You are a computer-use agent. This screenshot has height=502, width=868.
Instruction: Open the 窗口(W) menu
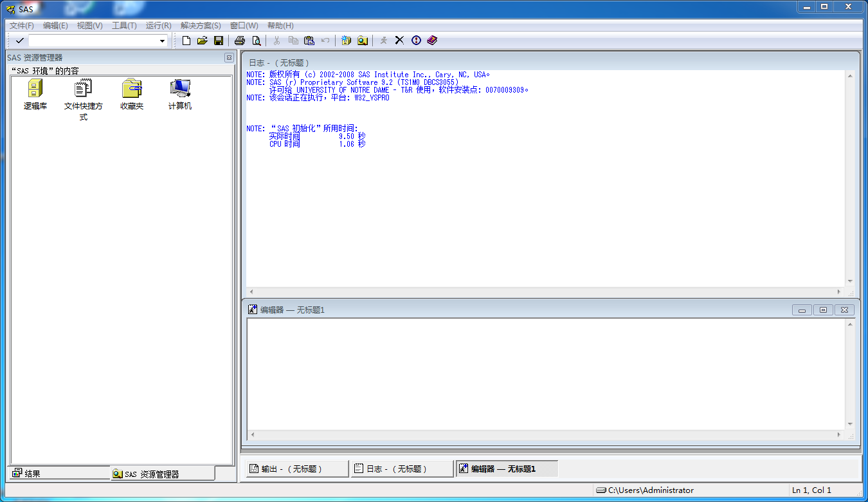pyautogui.click(x=244, y=26)
